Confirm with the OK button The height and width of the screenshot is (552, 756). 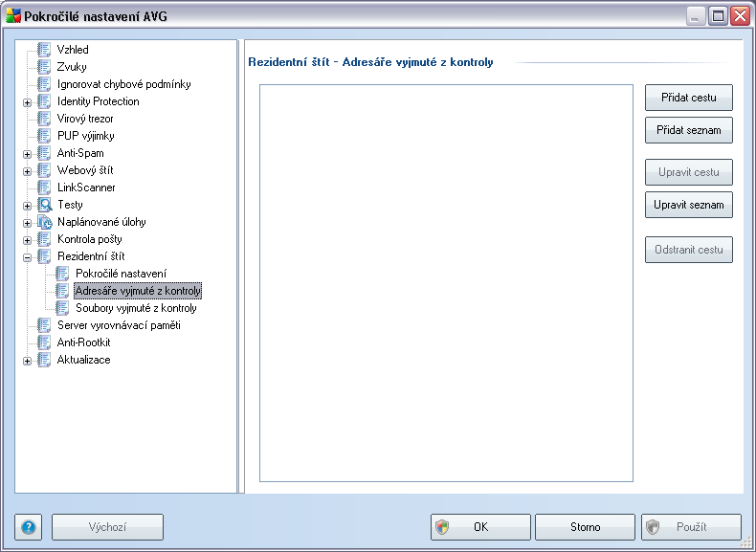[480, 527]
